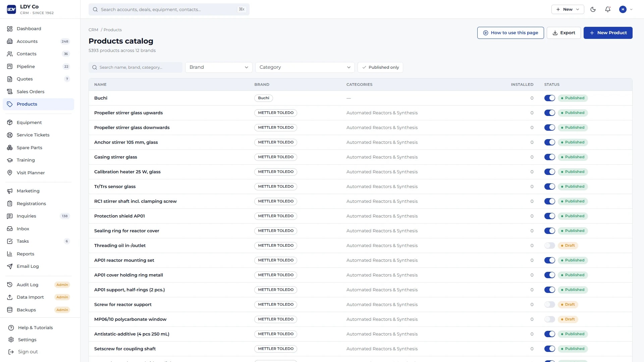Go to Sales Orders in sidebar
Image resolution: width=644 pixels, height=362 pixels.
(x=38, y=92)
